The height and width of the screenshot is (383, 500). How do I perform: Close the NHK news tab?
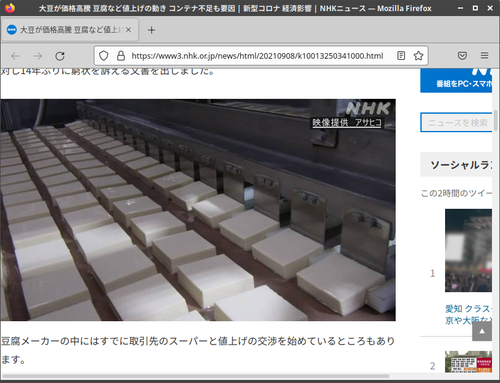point(128,30)
